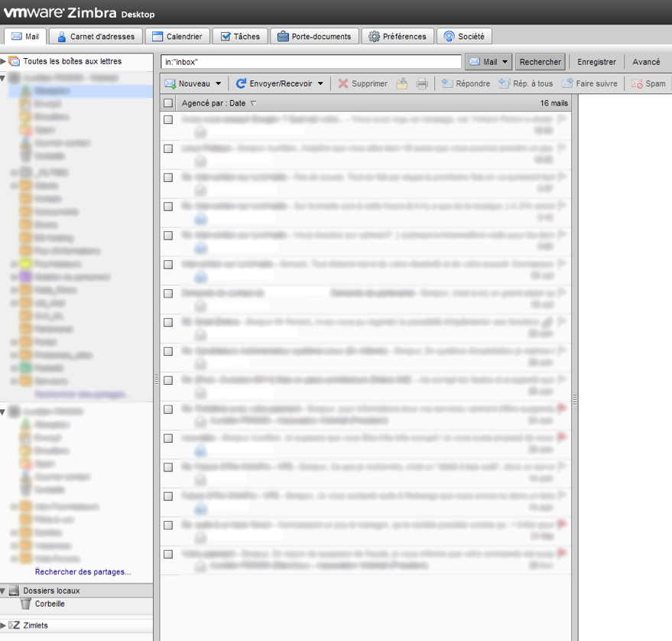Click the search field containing in:"inbox"

(310, 62)
